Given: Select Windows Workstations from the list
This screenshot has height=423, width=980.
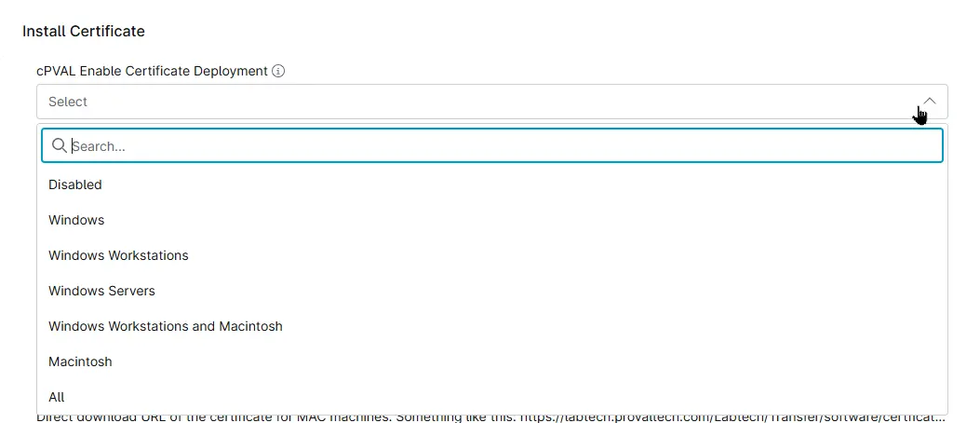Looking at the screenshot, I should (x=492, y=255).
